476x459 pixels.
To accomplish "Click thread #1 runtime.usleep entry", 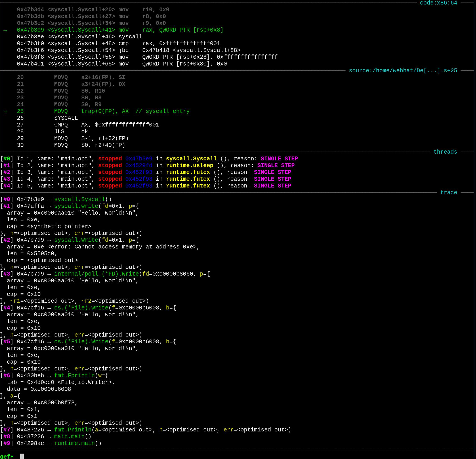I will 189,166.
